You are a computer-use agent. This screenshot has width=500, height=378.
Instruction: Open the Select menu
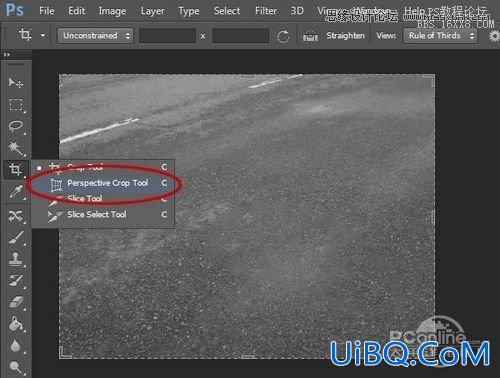tap(227, 11)
